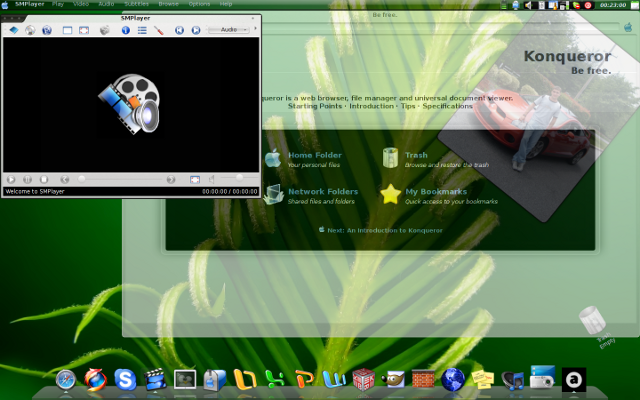This screenshot has height=400, width=640.
Task: Click the SMPlayer logo in the video area
Action: 129,104
